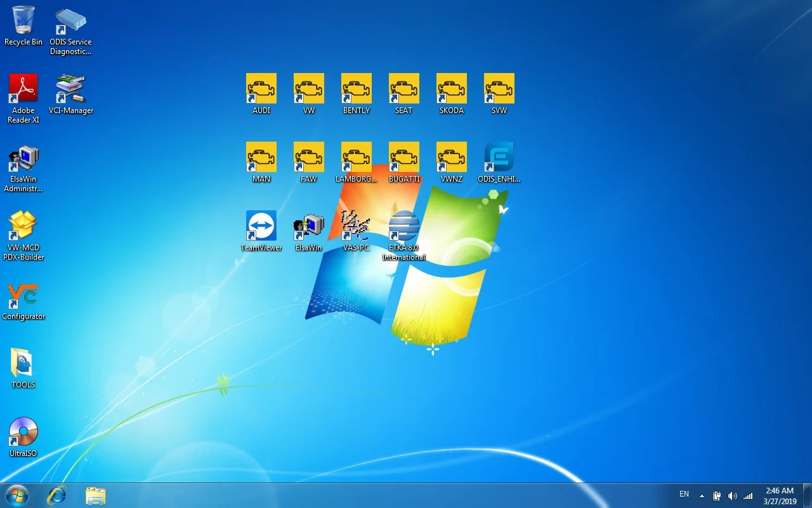
Task: Click the Show Desktop strip
Action: point(807,495)
